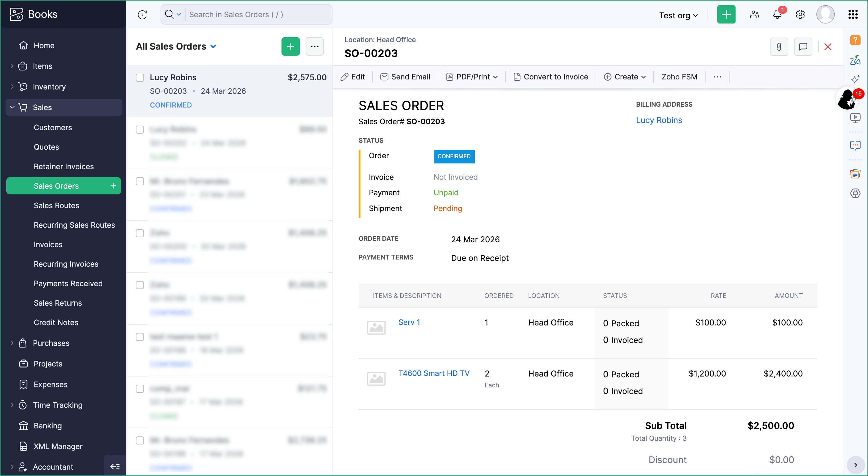
Task: Open the T4600 Smart HD TV item link
Action: [434, 373]
